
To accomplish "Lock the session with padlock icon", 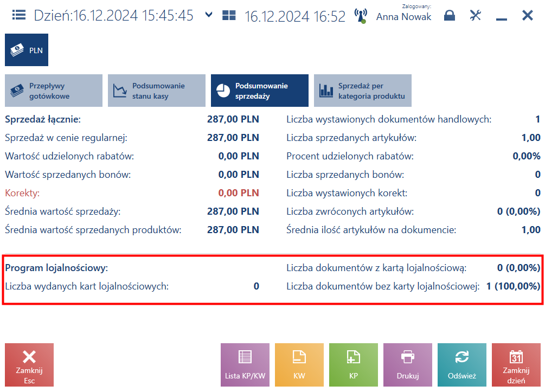I will pos(450,15).
